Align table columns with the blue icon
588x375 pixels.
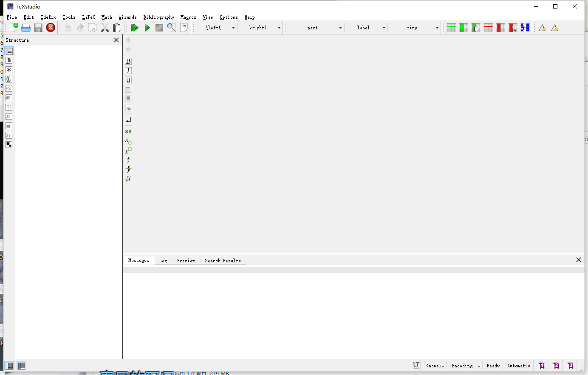pyautogui.click(x=525, y=28)
